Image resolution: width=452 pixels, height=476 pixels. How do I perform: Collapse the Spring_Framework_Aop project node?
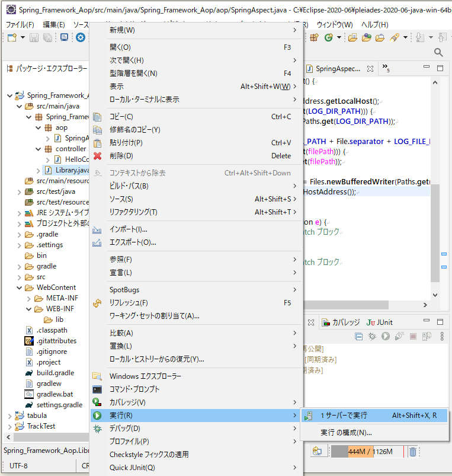pos(9,95)
